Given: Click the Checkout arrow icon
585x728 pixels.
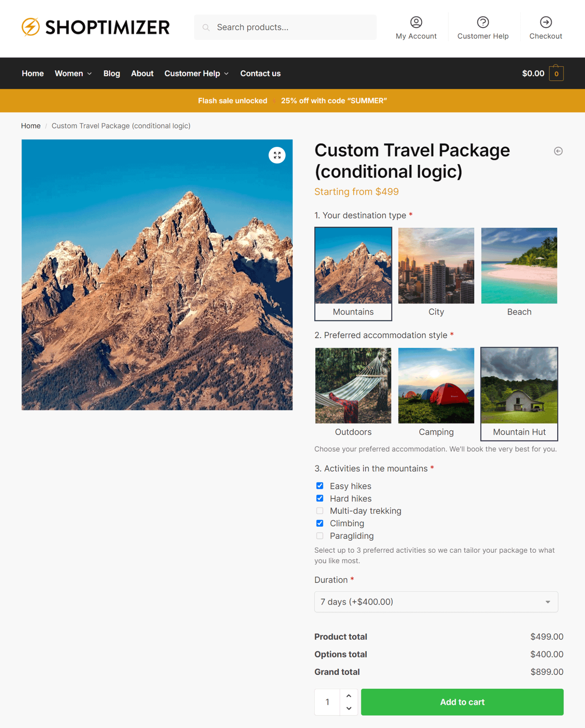Looking at the screenshot, I should click(x=546, y=22).
